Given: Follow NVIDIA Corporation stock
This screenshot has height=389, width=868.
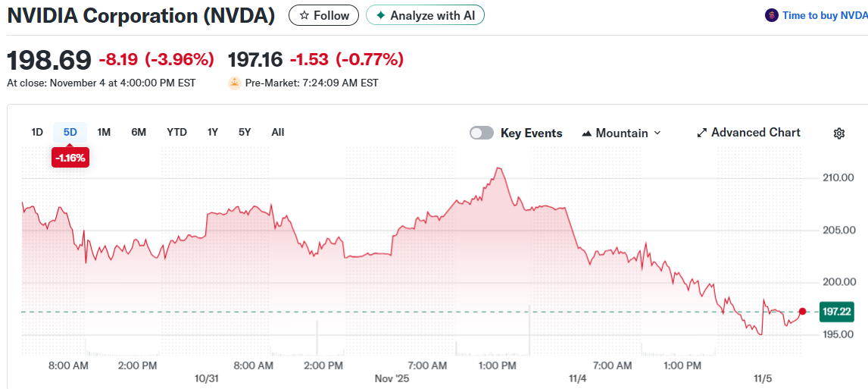Looking at the screenshot, I should (x=323, y=15).
